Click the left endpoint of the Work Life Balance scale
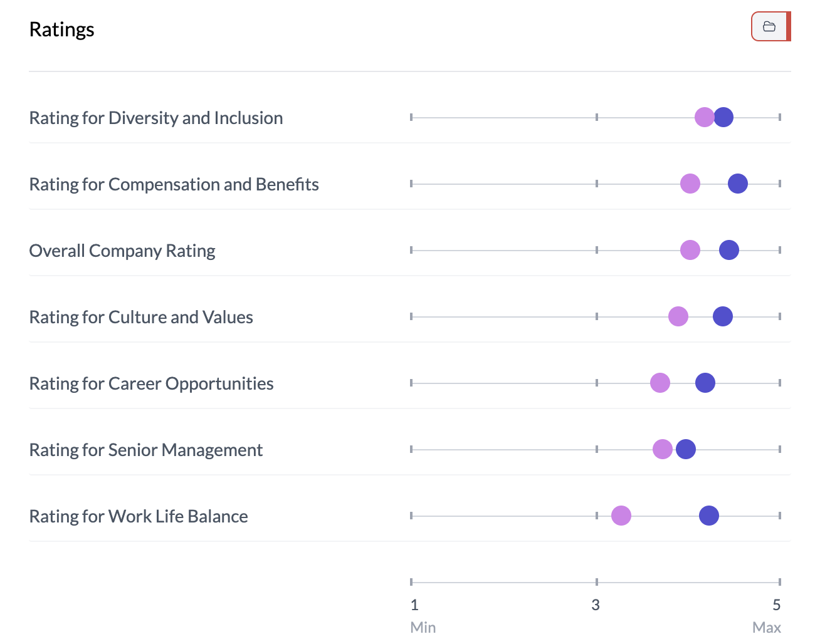Image resolution: width=815 pixels, height=644 pixels. (412, 515)
